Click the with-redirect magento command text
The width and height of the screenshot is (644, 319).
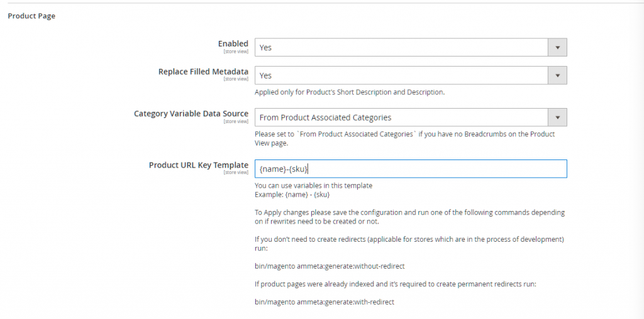tap(325, 302)
